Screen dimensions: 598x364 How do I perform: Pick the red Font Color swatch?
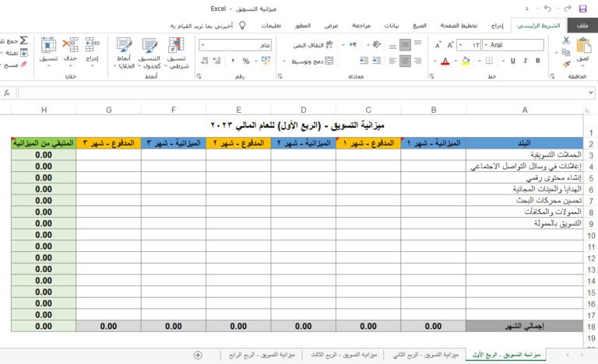[445, 61]
